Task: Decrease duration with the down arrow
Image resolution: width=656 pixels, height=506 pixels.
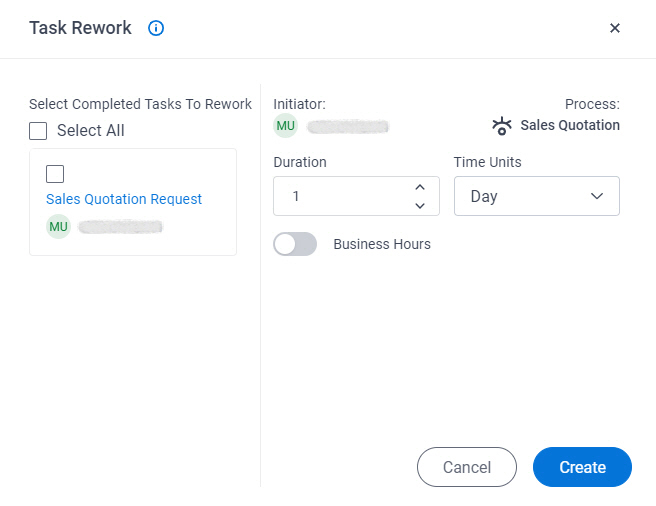Action: [420, 205]
